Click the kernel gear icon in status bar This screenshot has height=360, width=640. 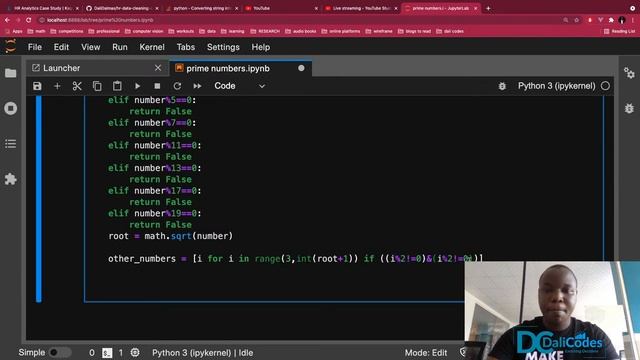tap(135, 353)
